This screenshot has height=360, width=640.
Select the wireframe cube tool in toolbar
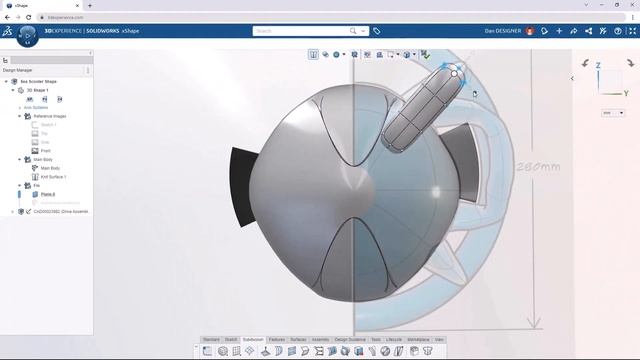click(x=414, y=351)
